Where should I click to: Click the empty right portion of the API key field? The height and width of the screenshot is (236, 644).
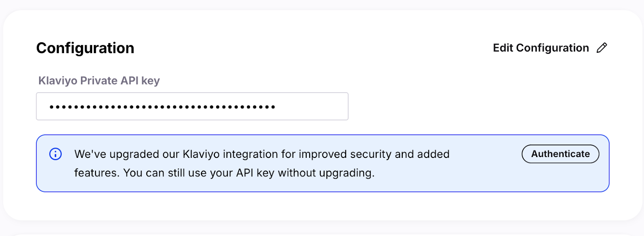[312, 106]
